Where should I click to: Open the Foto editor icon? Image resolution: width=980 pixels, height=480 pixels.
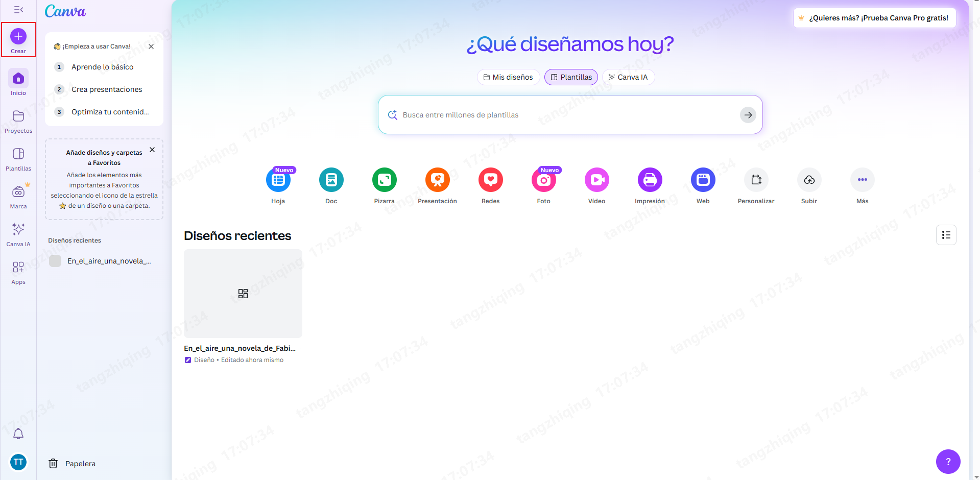(544, 180)
